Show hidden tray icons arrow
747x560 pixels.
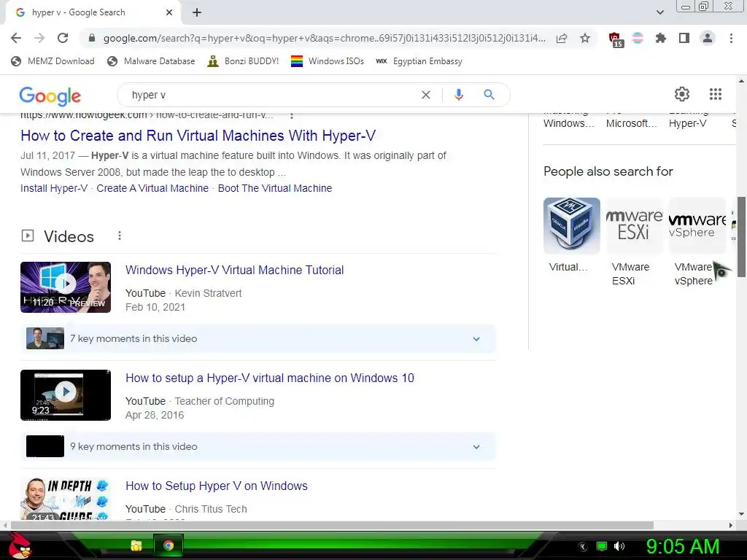click(583, 547)
